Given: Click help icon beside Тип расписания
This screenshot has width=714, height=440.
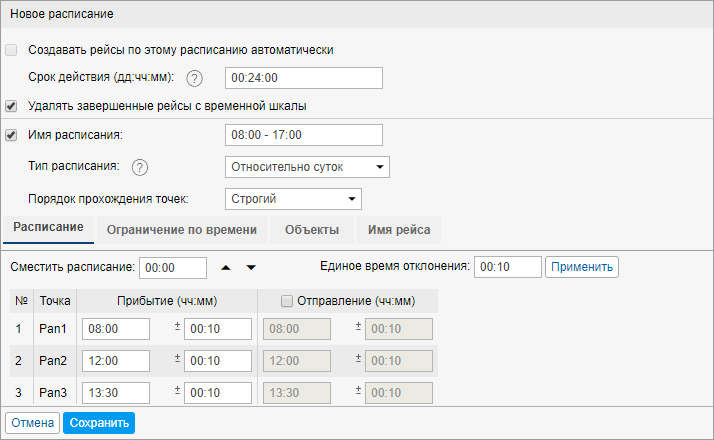Looking at the screenshot, I should click(140, 167).
